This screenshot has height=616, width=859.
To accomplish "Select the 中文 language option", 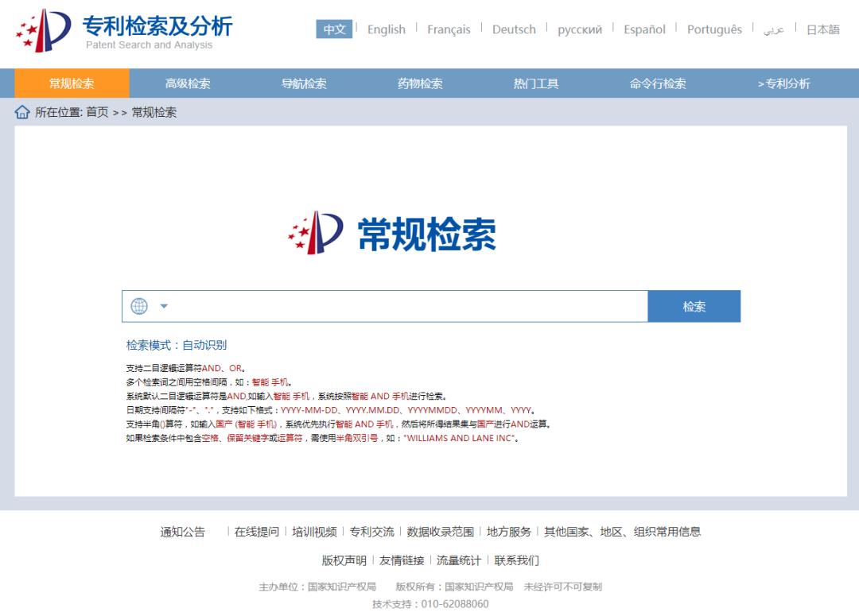I will [x=335, y=29].
